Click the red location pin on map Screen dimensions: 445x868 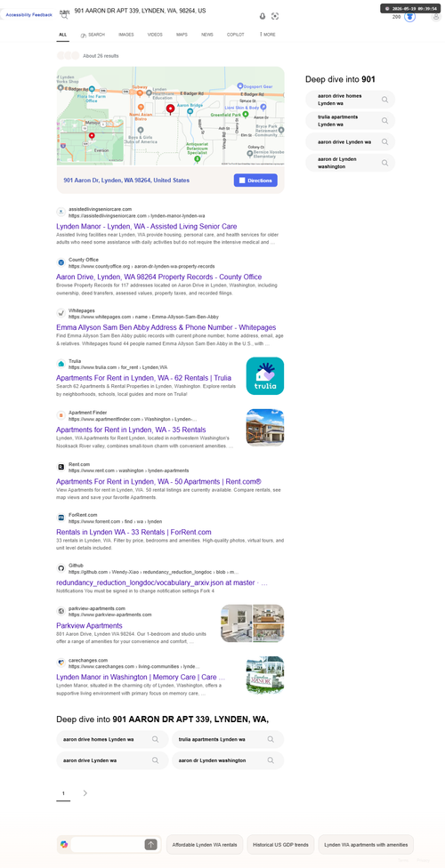tap(171, 108)
